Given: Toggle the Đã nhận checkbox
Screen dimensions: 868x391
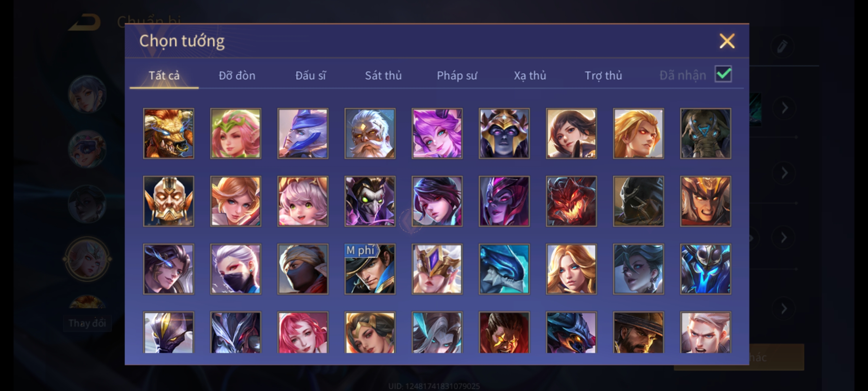Looking at the screenshot, I should click(723, 74).
